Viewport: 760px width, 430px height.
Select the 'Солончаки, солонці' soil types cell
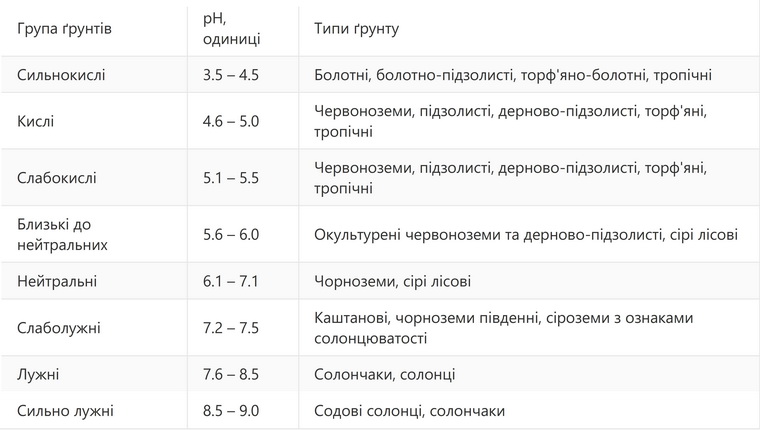coord(384,374)
